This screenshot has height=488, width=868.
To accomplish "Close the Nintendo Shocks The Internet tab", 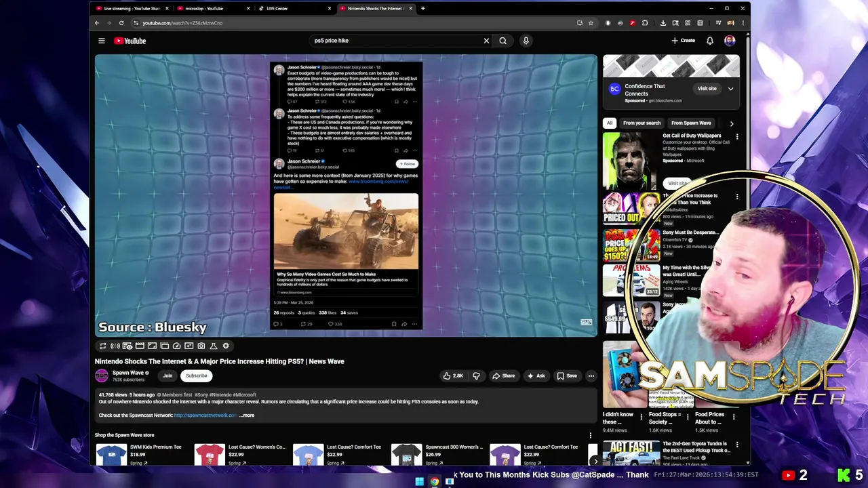I will 410,9.
